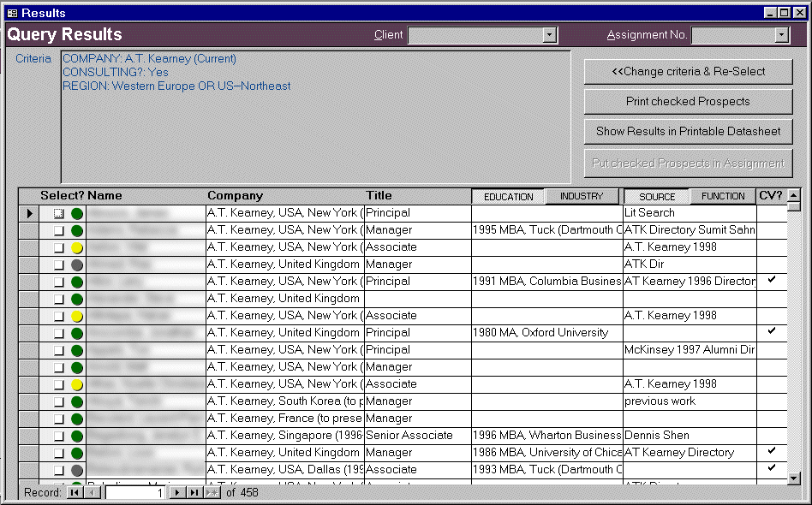Select 'A.T. Kearney, France' company cell
812x505 pixels.
click(x=285, y=419)
